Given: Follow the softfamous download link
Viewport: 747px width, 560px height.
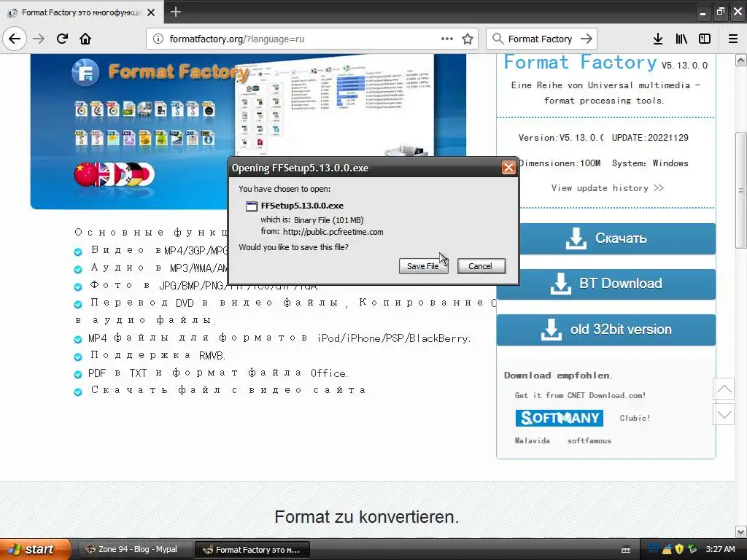Looking at the screenshot, I should tap(589, 441).
